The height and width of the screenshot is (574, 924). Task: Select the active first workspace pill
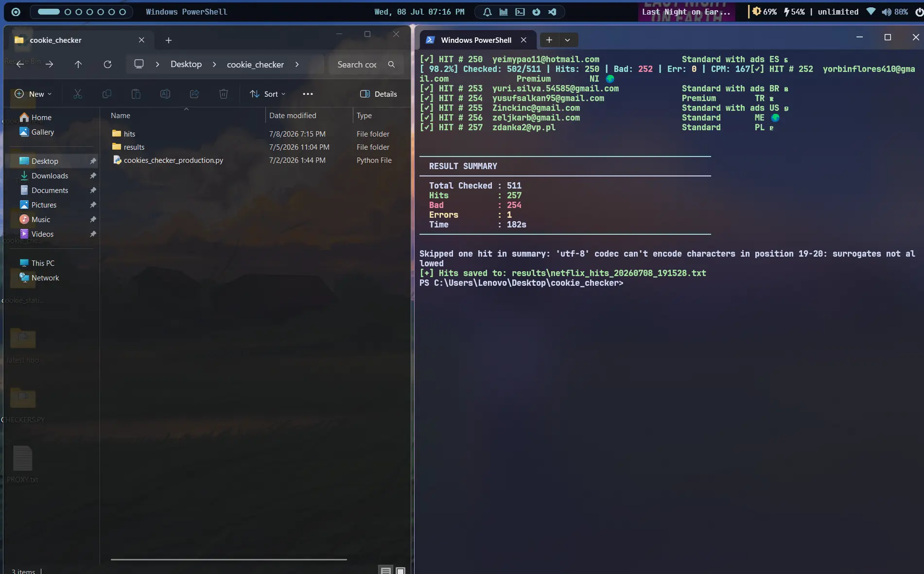[49, 12]
